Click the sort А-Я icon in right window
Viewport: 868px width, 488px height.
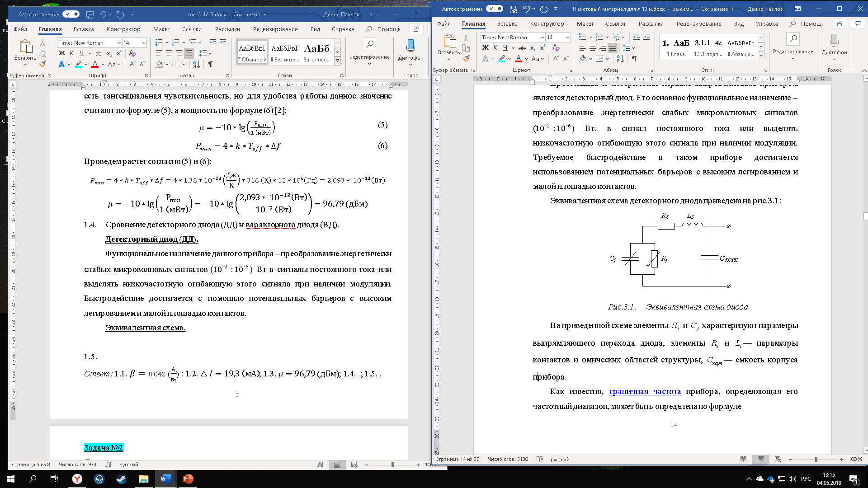620,59
